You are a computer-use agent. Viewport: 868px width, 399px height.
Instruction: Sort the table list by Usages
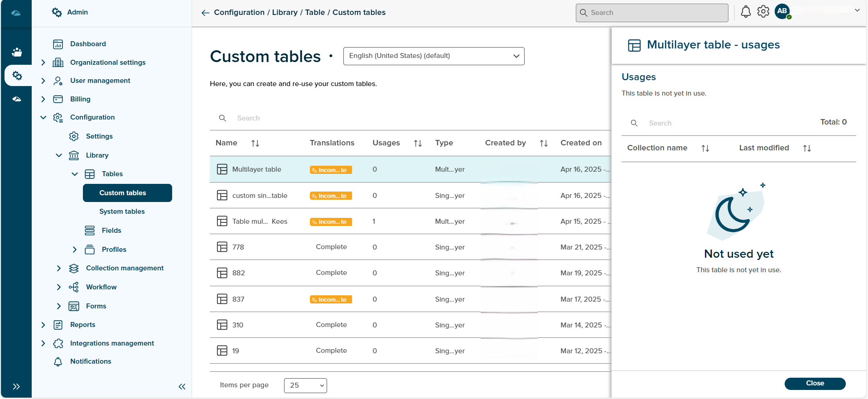(x=417, y=143)
